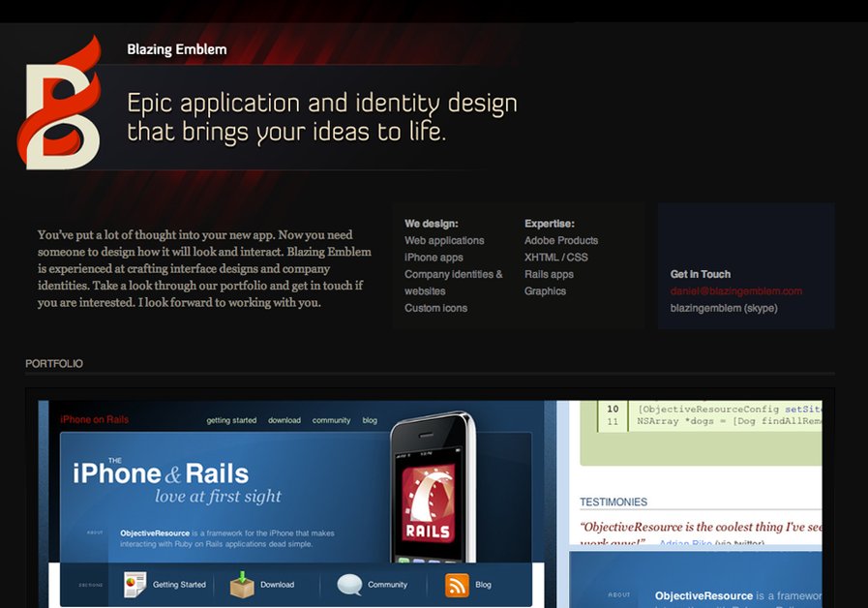
Task: Click 'getting started' in portfolio nav
Action: (231, 420)
